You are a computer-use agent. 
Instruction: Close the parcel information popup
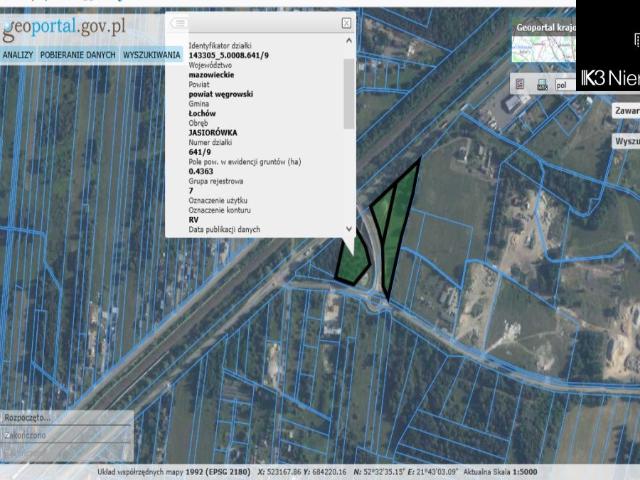pyautogui.click(x=346, y=22)
